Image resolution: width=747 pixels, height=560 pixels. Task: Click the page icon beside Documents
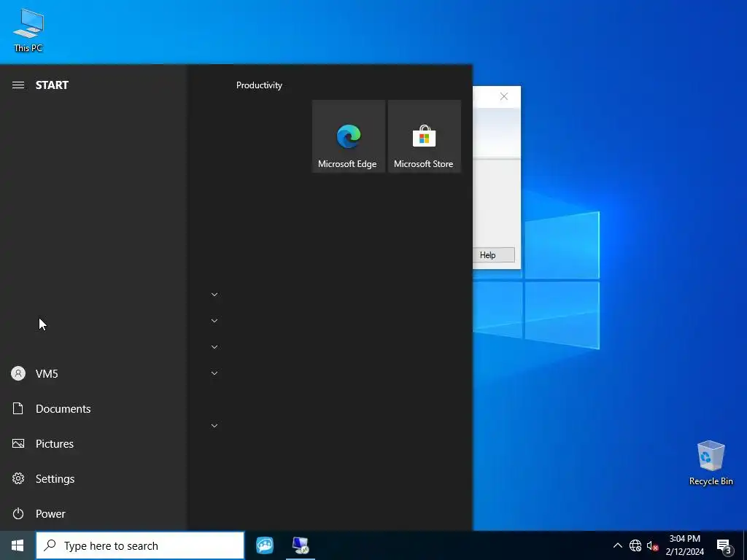[18, 408]
